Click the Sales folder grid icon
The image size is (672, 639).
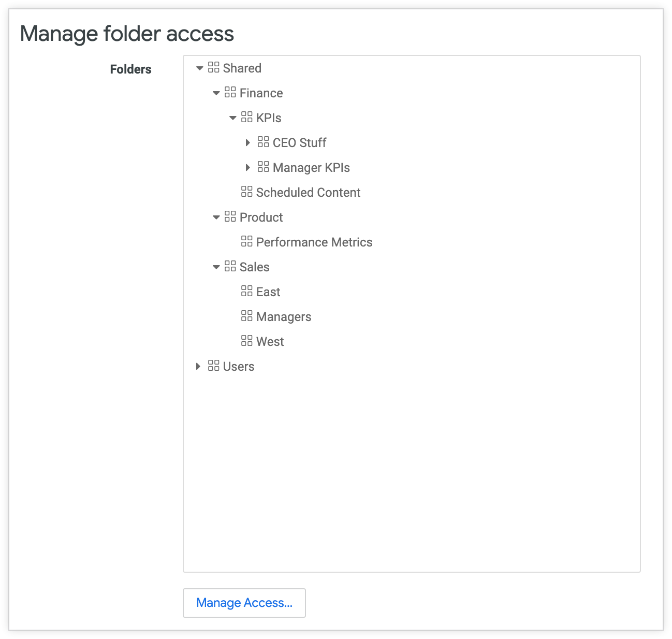click(x=230, y=267)
